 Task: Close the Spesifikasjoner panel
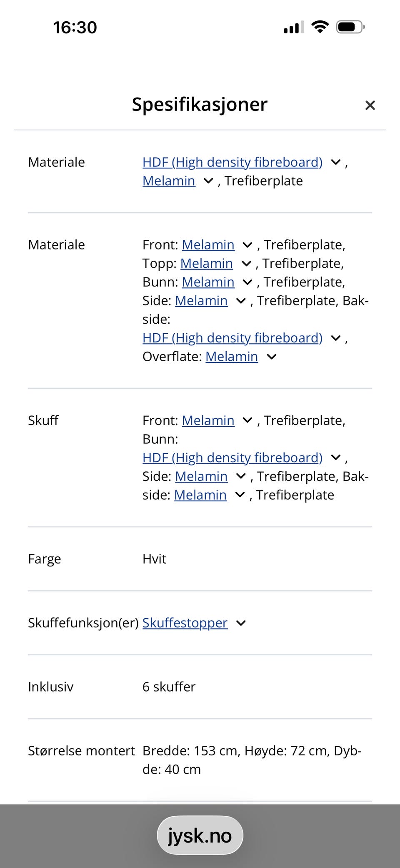(370, 105)
